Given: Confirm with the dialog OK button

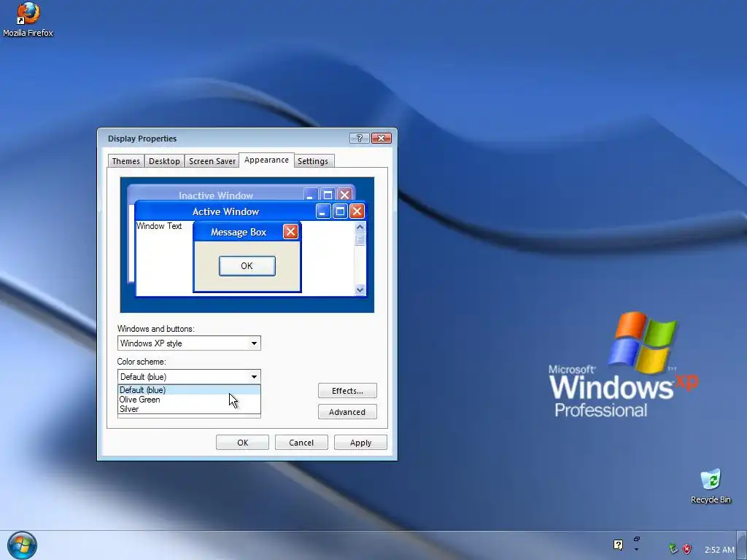Looking at the screenshot, I should (x=242, y=443).
